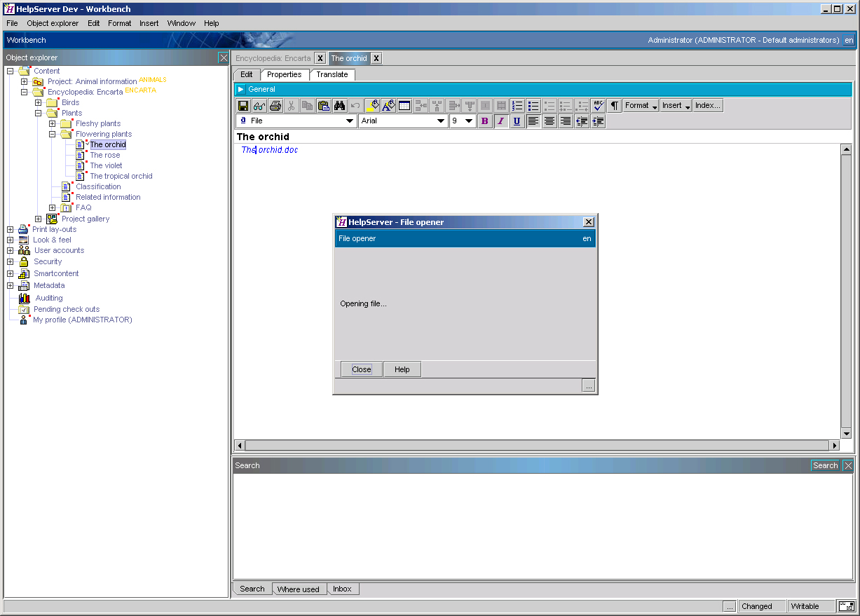The height and width of the screenshot is (616, 860).
Task: Click the Security padlock icon in the tree
Action: coord(24,261)
